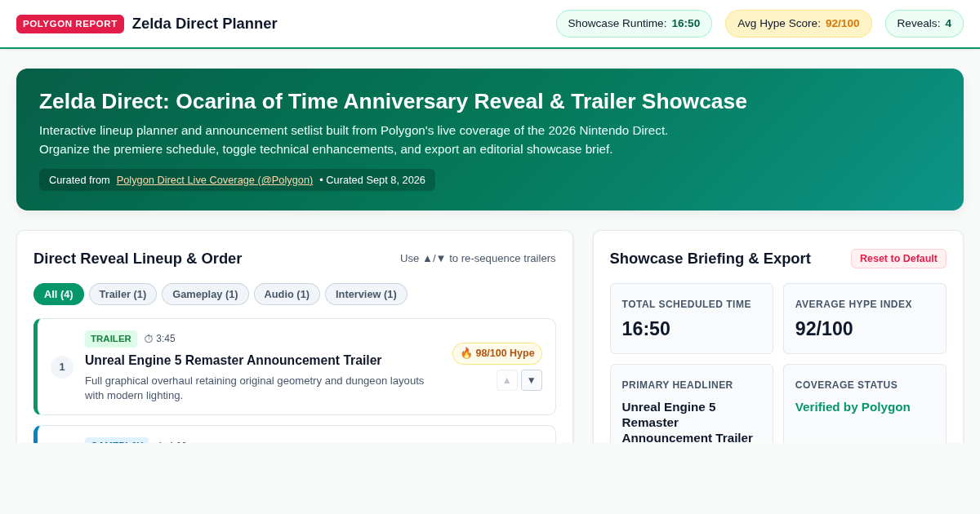The width and height of the screenshot is (980, 514).
Task: Click the Polygon Report badge
Action: (70, 24)
